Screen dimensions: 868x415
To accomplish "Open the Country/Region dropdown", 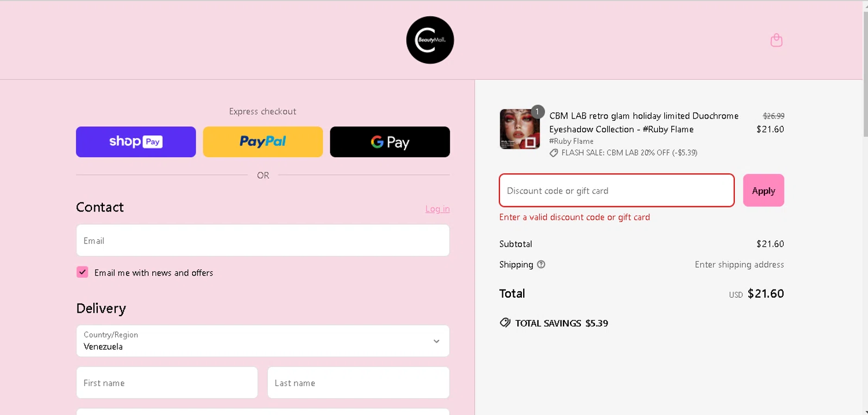I will coord(263,341).
